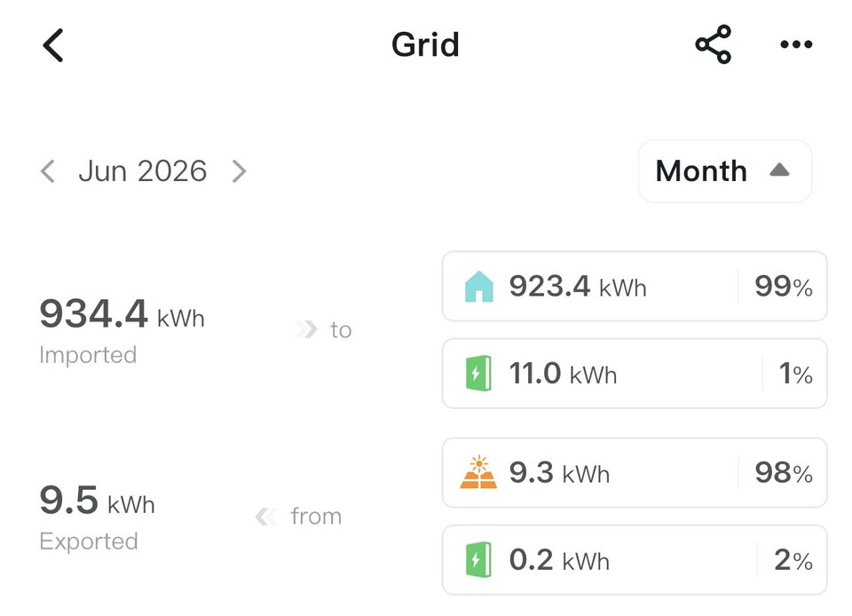
Task: Click the home icon next to 923.4 kWh
Action: point(478,287)
